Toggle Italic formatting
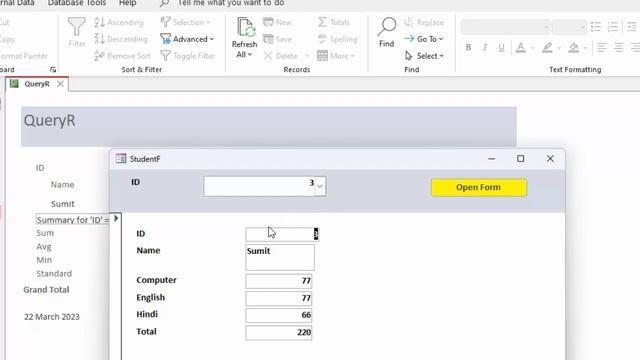640x360 pixels. (x=485, y=47)
